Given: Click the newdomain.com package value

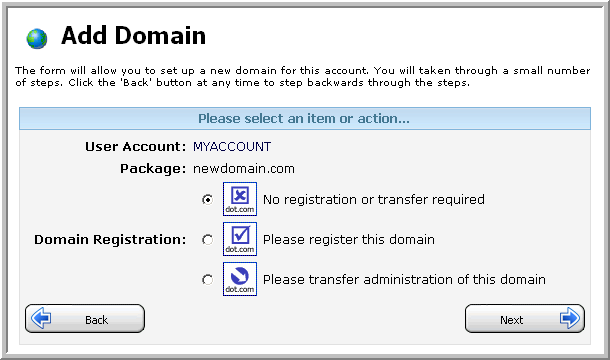Looking at the screenshot, I should [x=244, y=169].
